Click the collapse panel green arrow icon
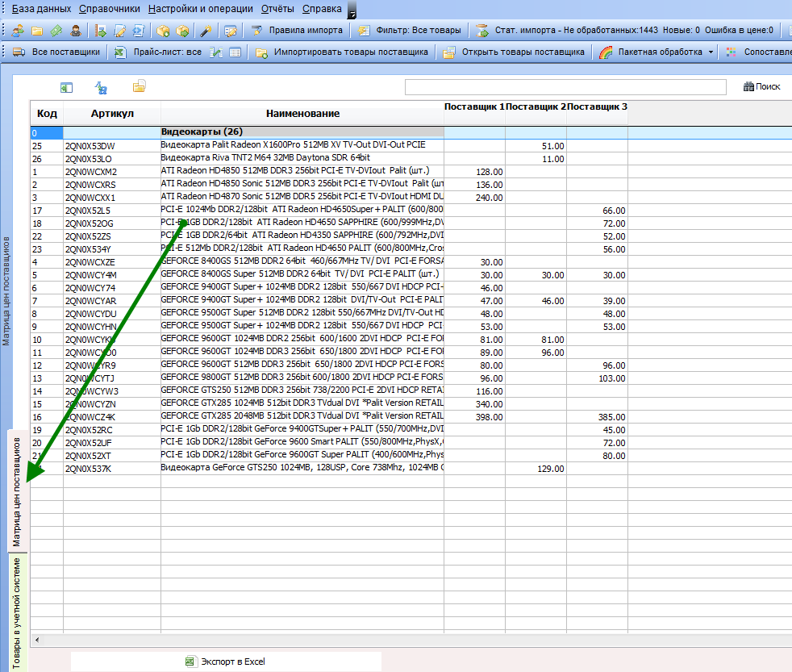Image resolution: width=792 pixels, height=672 pixels. tap(66, 88)
